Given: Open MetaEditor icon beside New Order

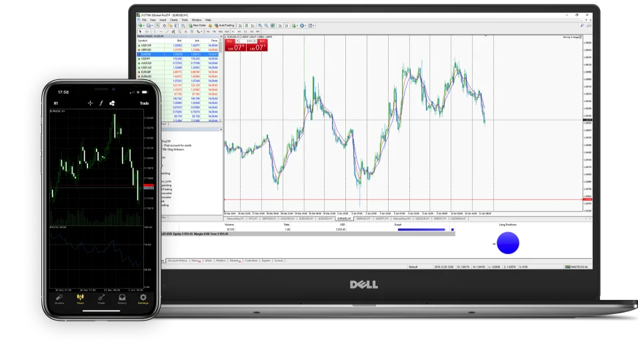Looking at the screenshot, I should [211, 25].
